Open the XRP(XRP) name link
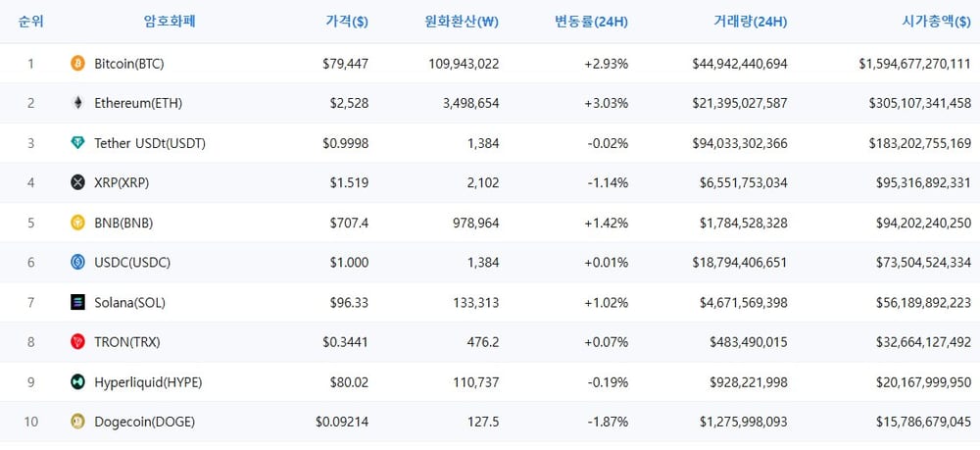The width and height of the screenshot is (980, 450). [x=122, y=183]
